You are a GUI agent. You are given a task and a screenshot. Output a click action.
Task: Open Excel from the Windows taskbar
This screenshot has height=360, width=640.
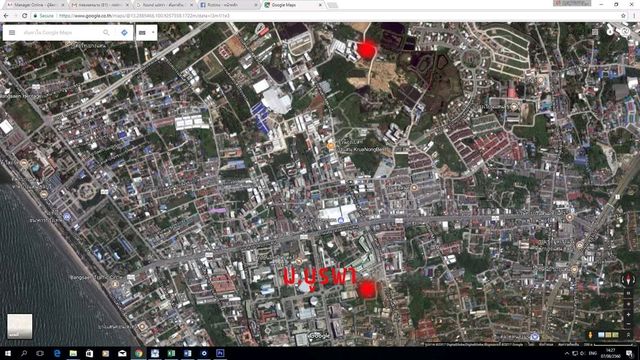click(171, 353)
